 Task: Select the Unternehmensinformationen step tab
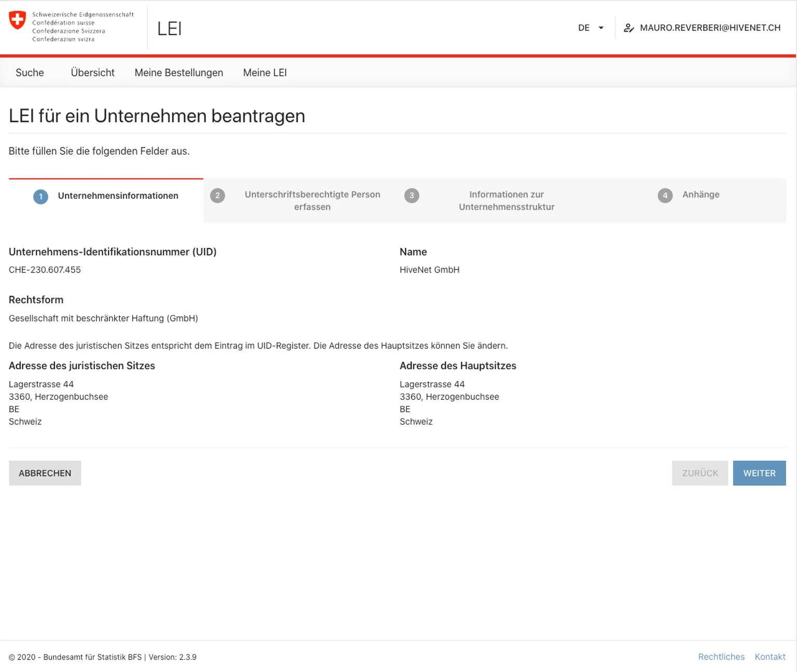[118, 196]
